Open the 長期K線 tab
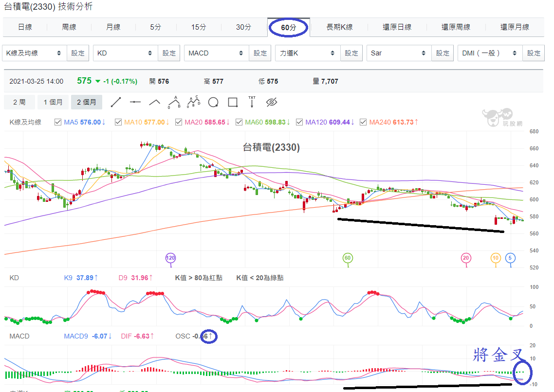 click(x=339, y=27)
